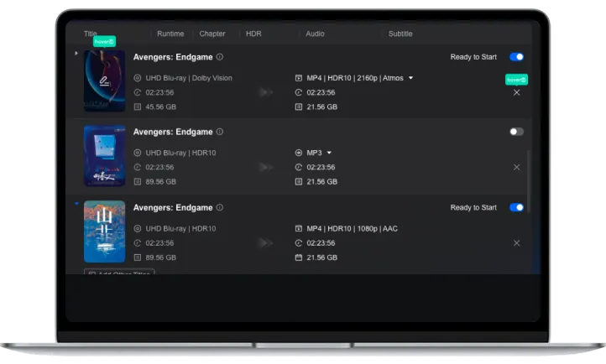Viewport: 606px width, 364px height.
Task: Click info icon beside second Avengers: Endgame title
Action: tap(220, 132)
